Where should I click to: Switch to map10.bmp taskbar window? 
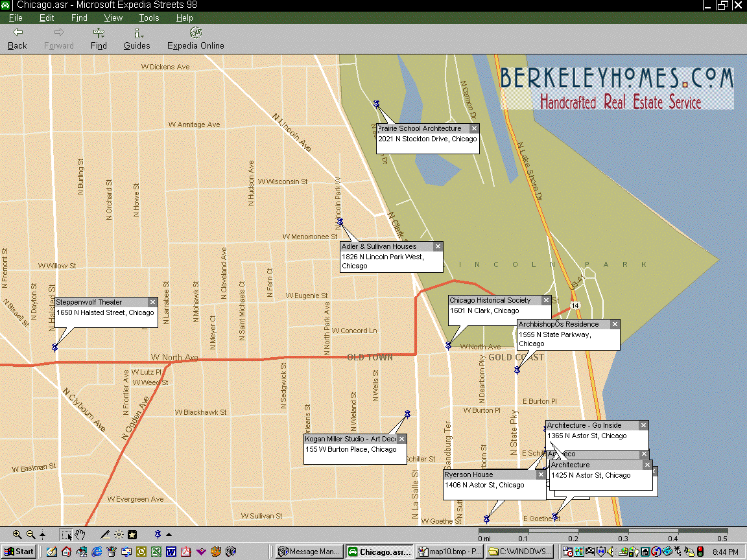point(449,552)
